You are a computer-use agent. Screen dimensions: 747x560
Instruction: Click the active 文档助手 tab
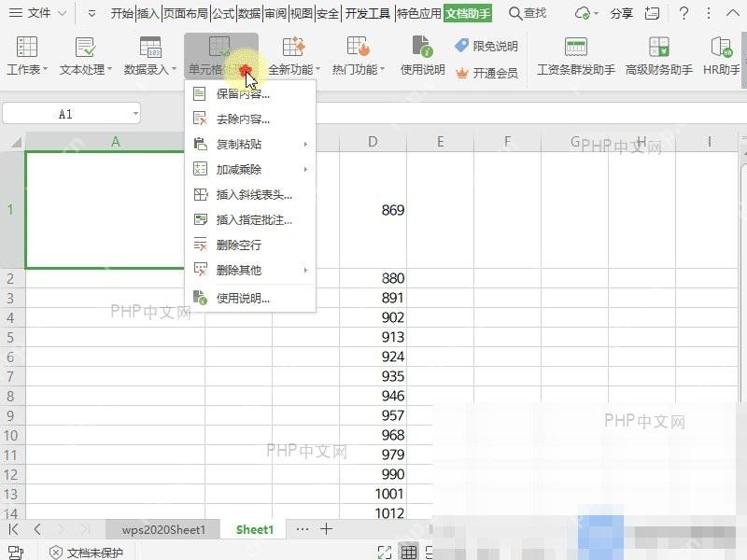[x=468, y=13]
